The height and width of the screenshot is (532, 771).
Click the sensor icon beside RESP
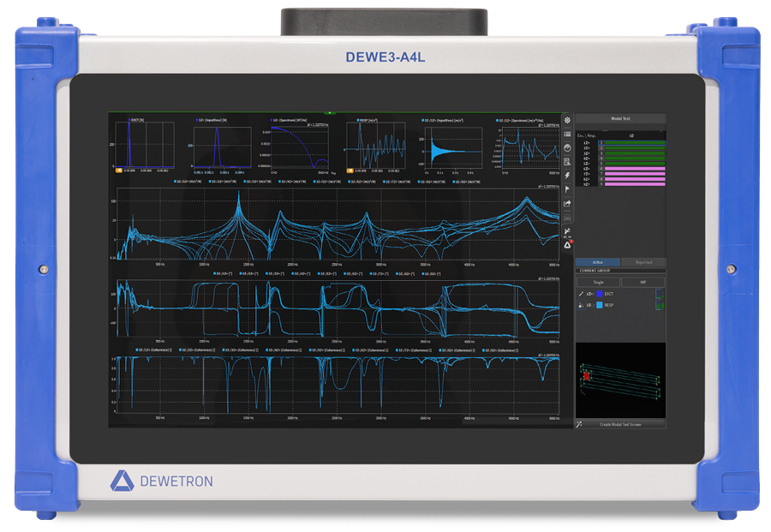tap(581, 305)
